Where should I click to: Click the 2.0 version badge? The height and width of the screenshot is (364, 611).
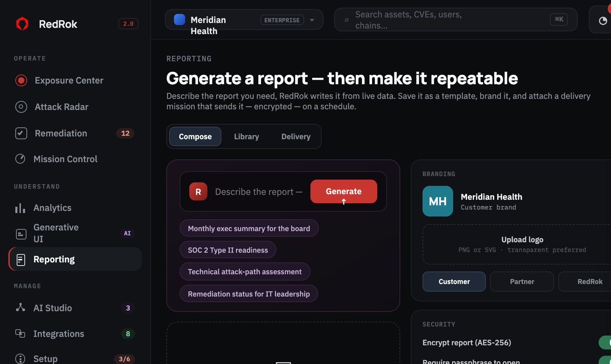tap(128, 24)
